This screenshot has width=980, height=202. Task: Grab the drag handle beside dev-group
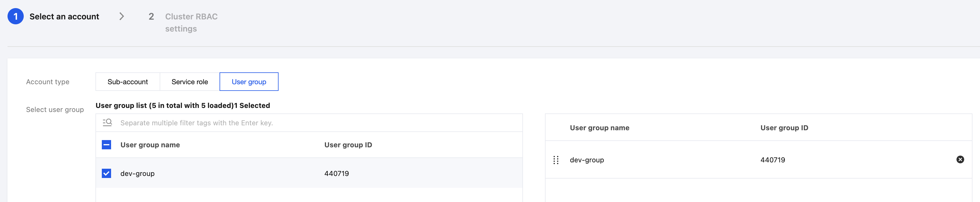[x=555, y=160]
